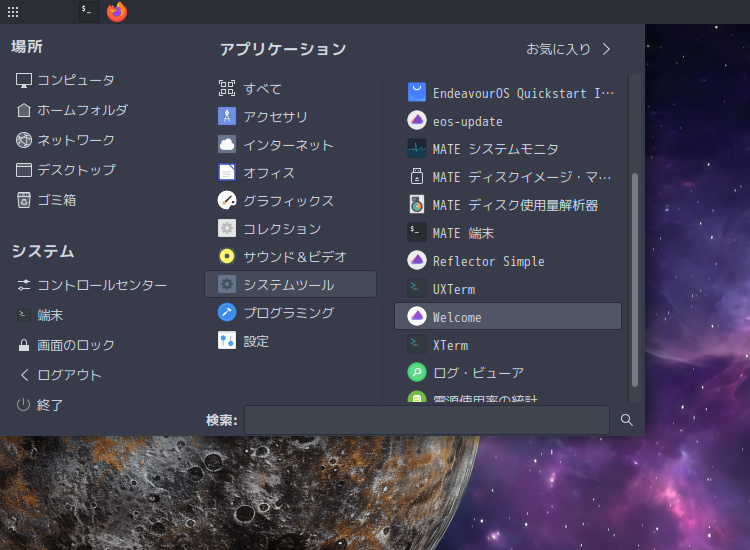Click the インターネット cloud icon

(227, 144)
